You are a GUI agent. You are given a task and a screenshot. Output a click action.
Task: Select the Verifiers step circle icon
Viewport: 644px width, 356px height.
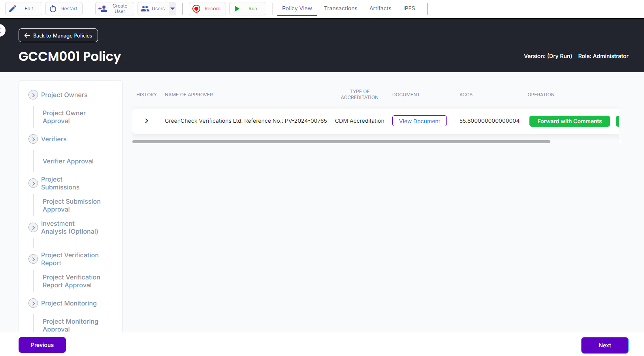click(x=33, y=139)
